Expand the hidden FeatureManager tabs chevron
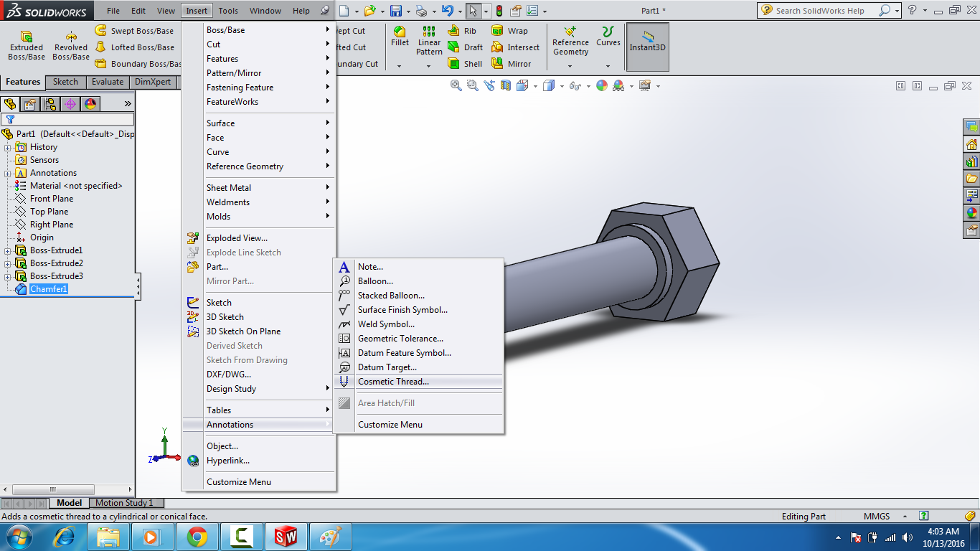 click(128, 104)
